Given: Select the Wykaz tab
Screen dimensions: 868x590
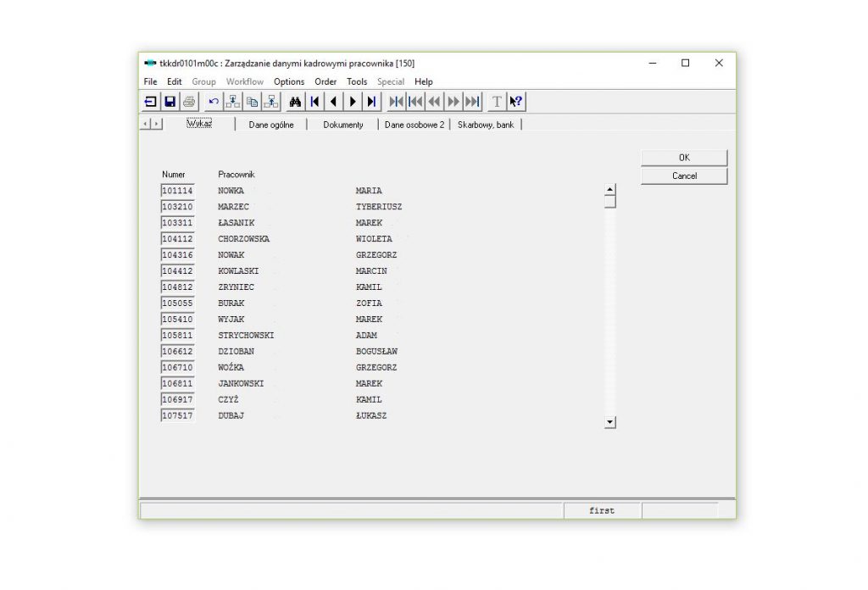Looking at the screenshot, I should pyautogui.click(x=199, y=124).
